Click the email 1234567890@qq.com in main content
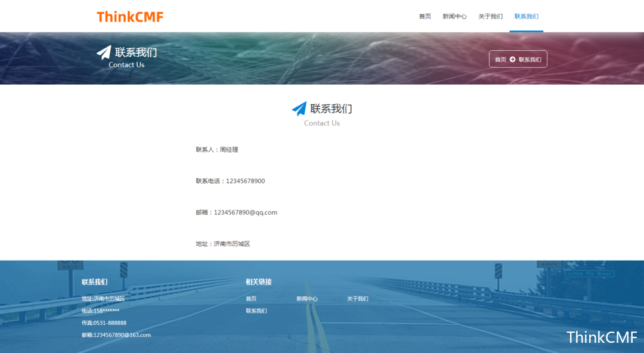Screen dimensions: 644x353 pos(245,212)
